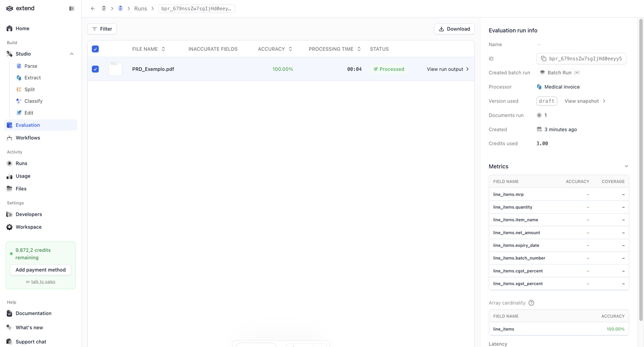Open View run output for PRD_Exemplo.pdf
Image resolution: width=644 pixels, height=347 pixels.
coord(448,69)
